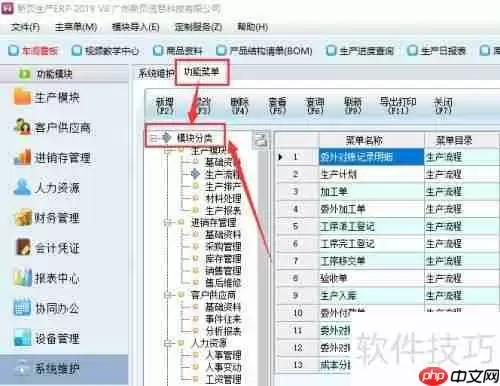This screenshot has width=500, height=386.
Task: Switch to the 系统维护 tab
Action: (156, 73)
